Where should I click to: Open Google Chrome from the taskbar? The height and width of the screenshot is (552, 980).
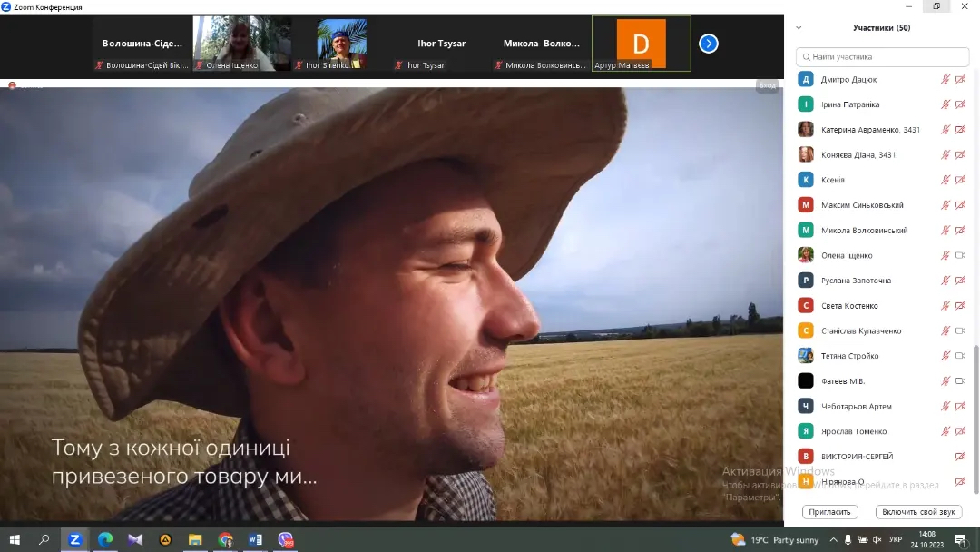(x=226, y=539)
